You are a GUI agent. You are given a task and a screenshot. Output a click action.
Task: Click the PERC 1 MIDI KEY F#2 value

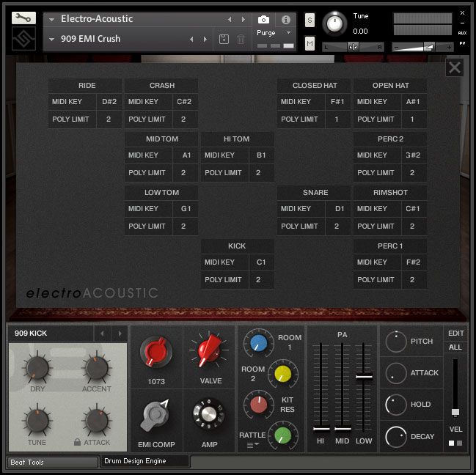[x=413, y=262]
